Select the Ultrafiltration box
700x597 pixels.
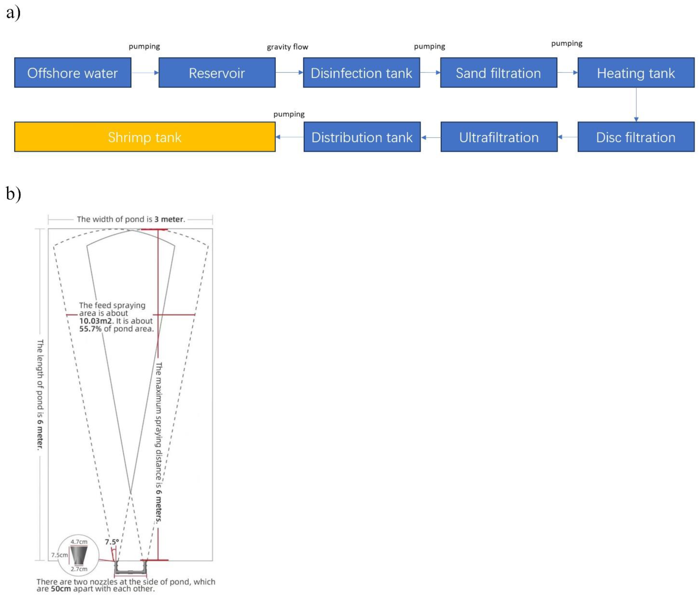click(499, 137)
